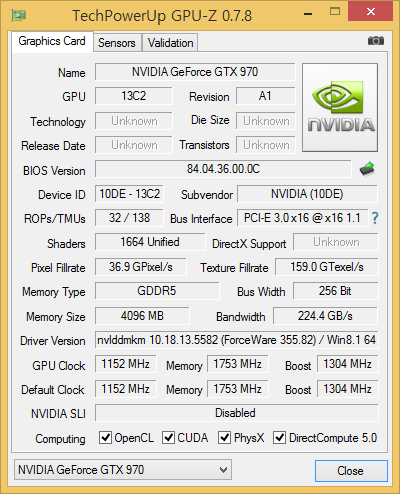Click the Name field showing GTX 970
400x494 pixels.
195,72
